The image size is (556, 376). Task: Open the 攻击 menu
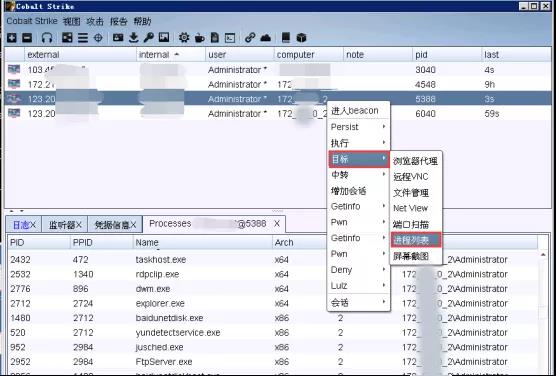point(95,21)
